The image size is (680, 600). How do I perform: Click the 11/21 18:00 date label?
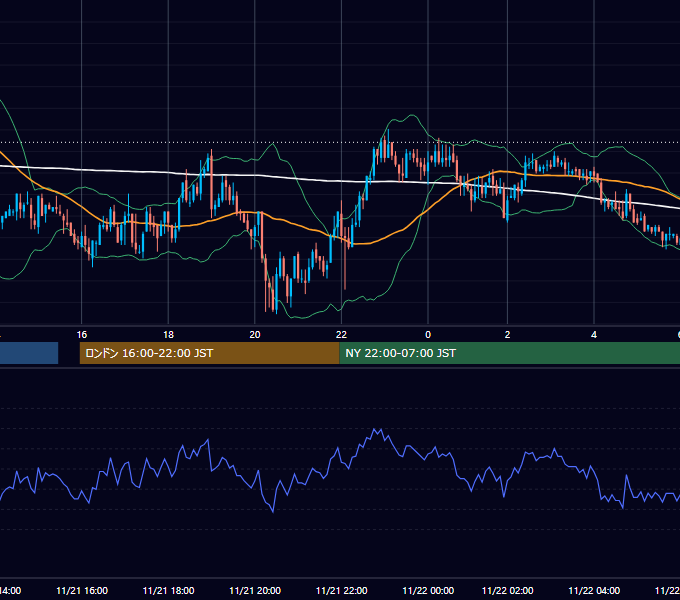coord(168,590)
